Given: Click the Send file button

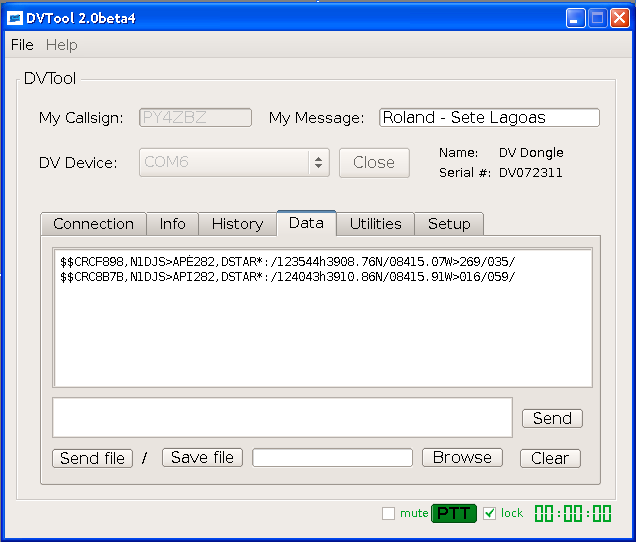Looking at the screenshot, I should (92, 458).
